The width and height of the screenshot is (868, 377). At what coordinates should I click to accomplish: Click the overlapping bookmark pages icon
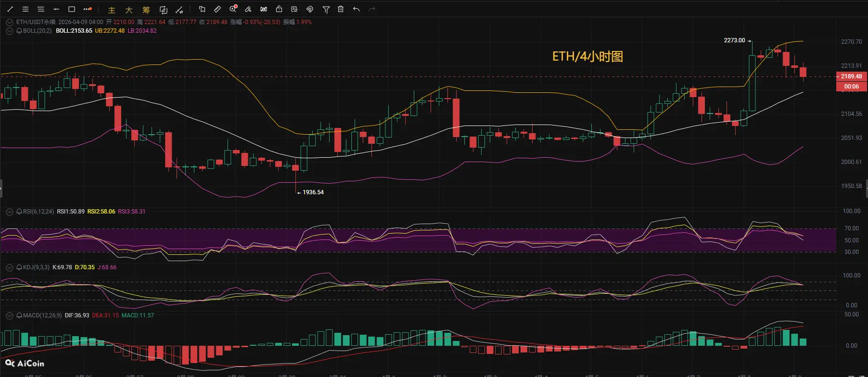pos(202,9)
